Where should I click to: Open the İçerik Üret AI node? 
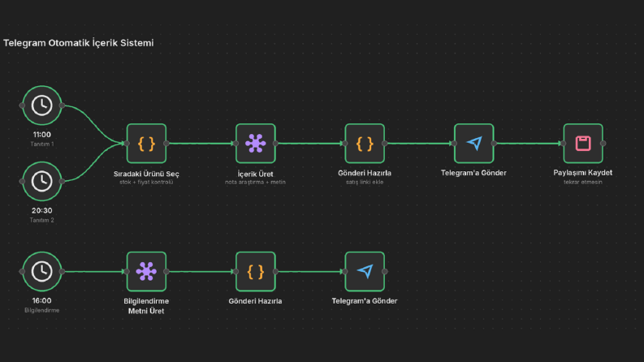[256, 144]
